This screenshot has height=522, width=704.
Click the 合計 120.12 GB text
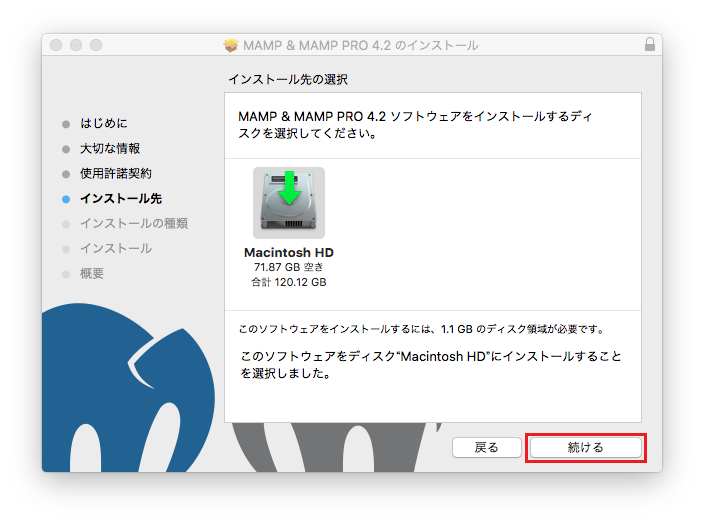pos(289,282)
